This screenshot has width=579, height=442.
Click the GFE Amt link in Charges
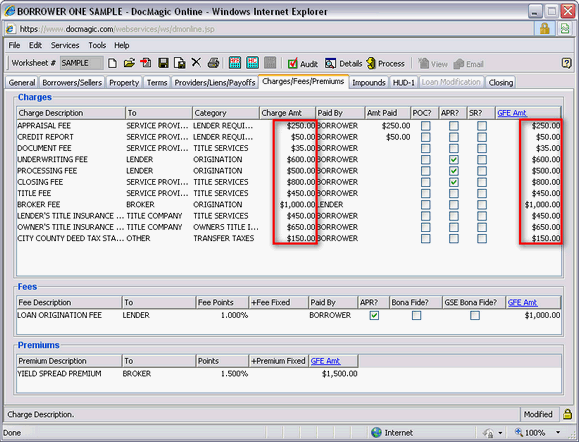(x=512, y=113)
